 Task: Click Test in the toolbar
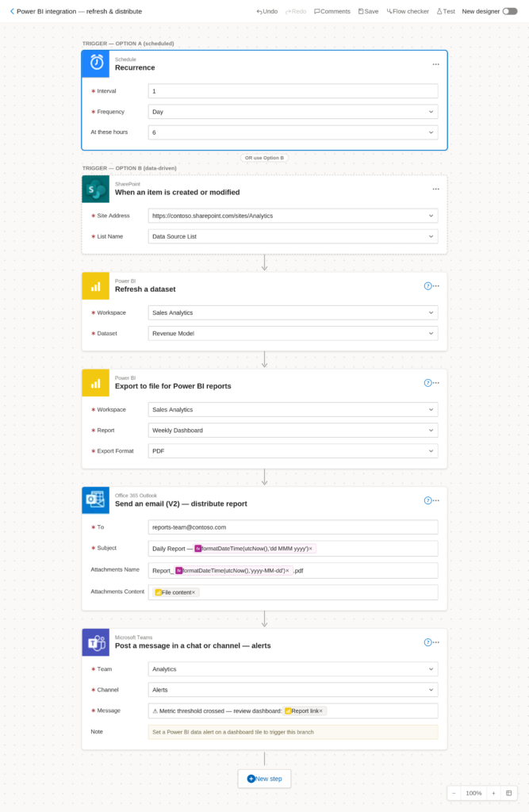446,11
